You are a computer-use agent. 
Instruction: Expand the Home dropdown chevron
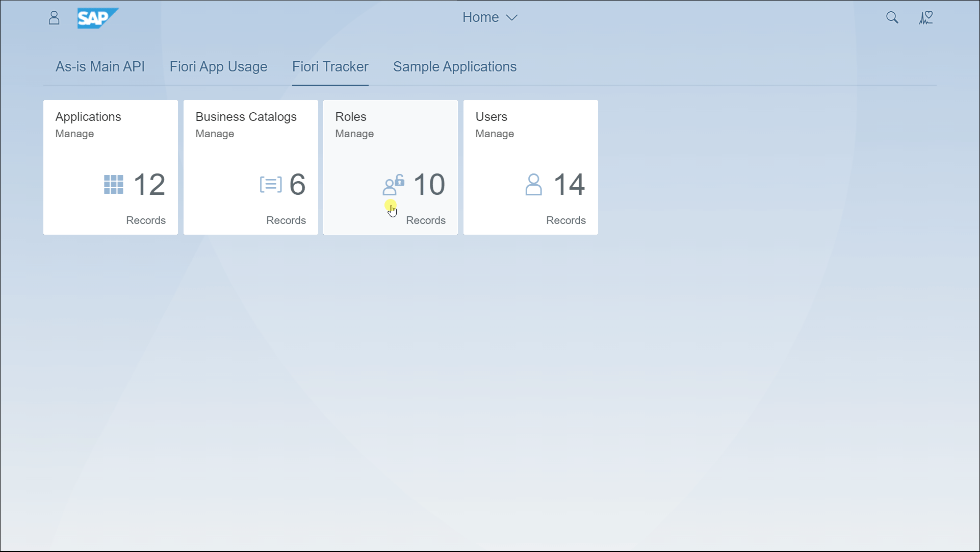[x=512, y=18]
